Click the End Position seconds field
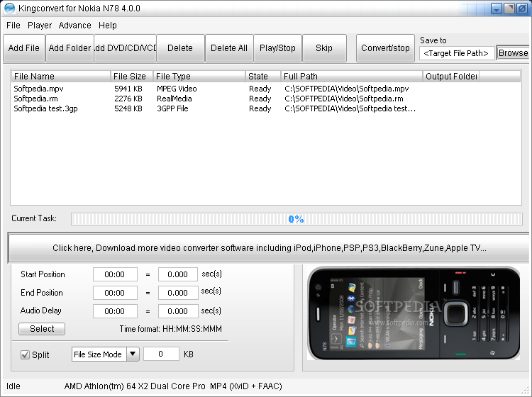The width and height of the screenshot is (532, 397). click(178, 293)
